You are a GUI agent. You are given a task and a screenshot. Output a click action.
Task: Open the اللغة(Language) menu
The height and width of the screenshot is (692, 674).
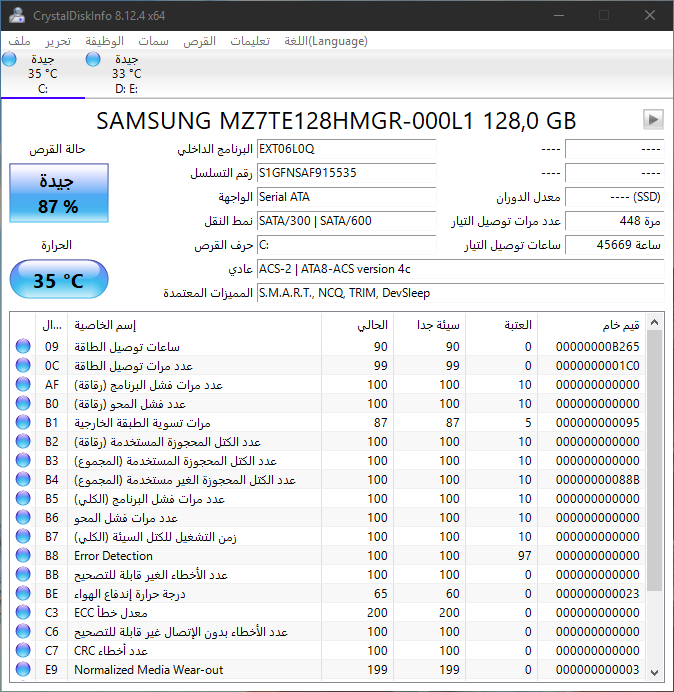(326, 41)
